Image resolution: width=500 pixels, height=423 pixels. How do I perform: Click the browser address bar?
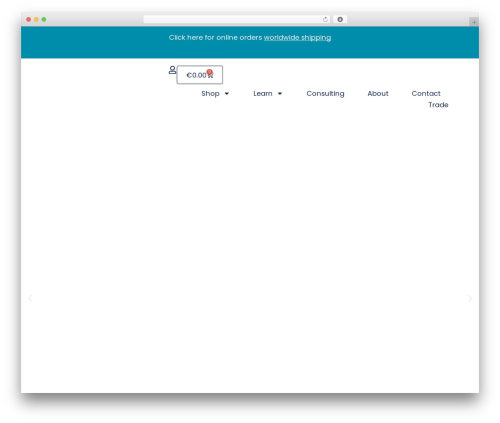click(237, 20)
